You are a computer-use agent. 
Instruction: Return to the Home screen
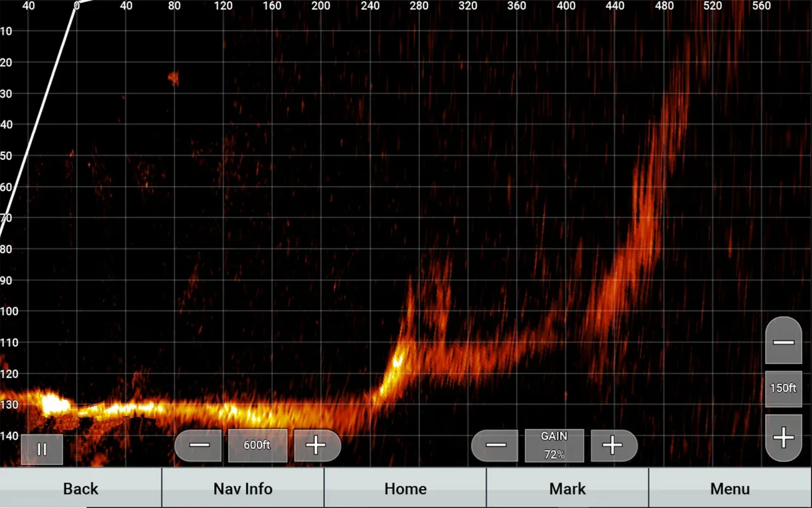[405, 489]
